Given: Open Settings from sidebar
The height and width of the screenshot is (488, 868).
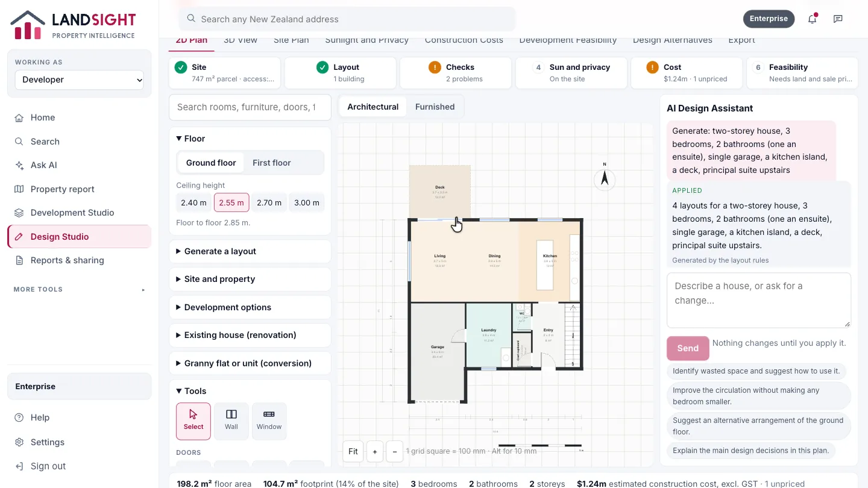Looking at the screenshot, I should 79,442.
